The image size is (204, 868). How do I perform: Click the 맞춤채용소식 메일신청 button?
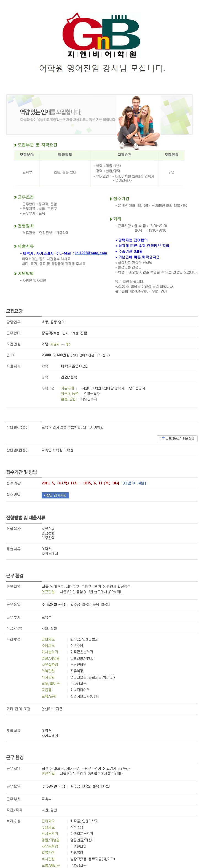tap(177, 438)
